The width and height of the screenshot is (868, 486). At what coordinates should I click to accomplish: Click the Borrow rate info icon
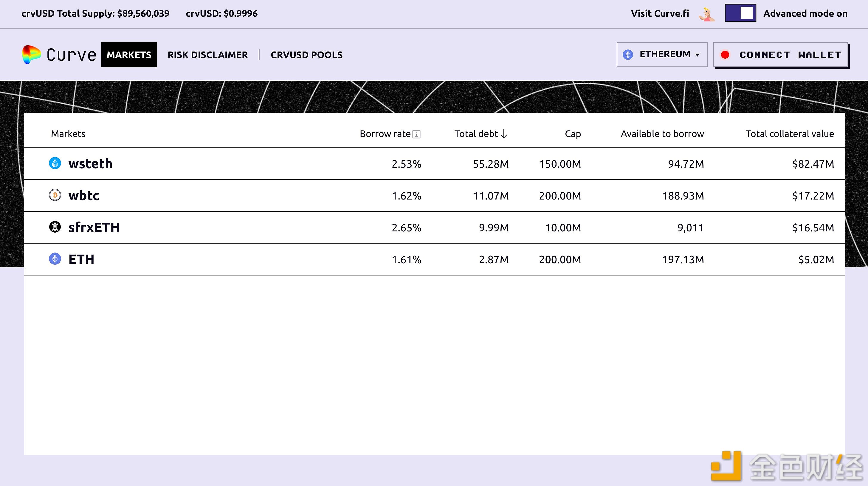pos(416,134)
